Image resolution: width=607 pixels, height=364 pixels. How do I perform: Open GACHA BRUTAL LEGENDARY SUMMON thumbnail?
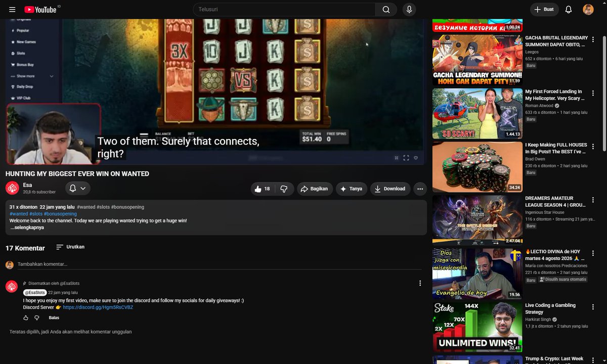pos(478,60)
